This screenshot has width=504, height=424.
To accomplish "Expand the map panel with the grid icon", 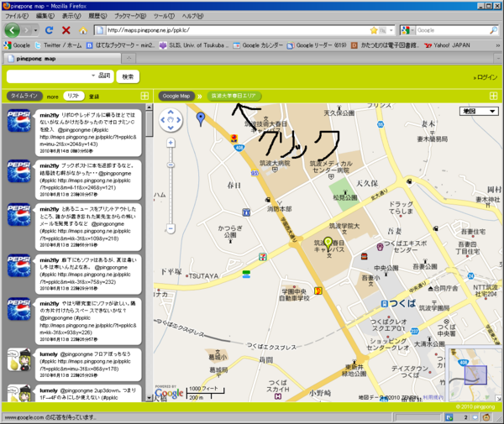I will [x=493, y=96].
